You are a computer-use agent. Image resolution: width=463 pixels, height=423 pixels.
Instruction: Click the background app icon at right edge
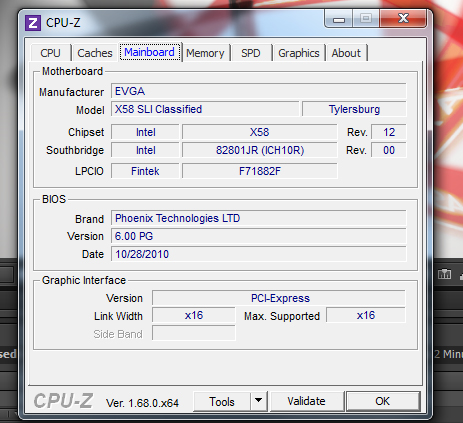(x=444, y=274)
